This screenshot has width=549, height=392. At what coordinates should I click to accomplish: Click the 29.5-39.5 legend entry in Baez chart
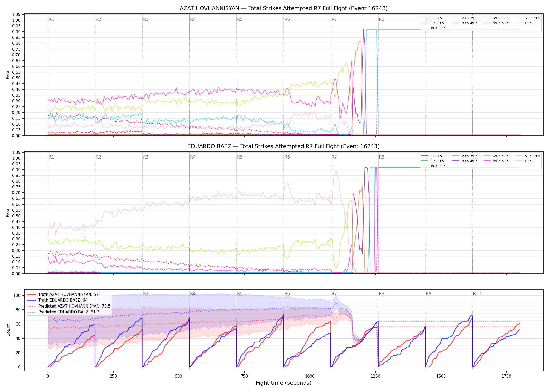click(x=465, y=156)
